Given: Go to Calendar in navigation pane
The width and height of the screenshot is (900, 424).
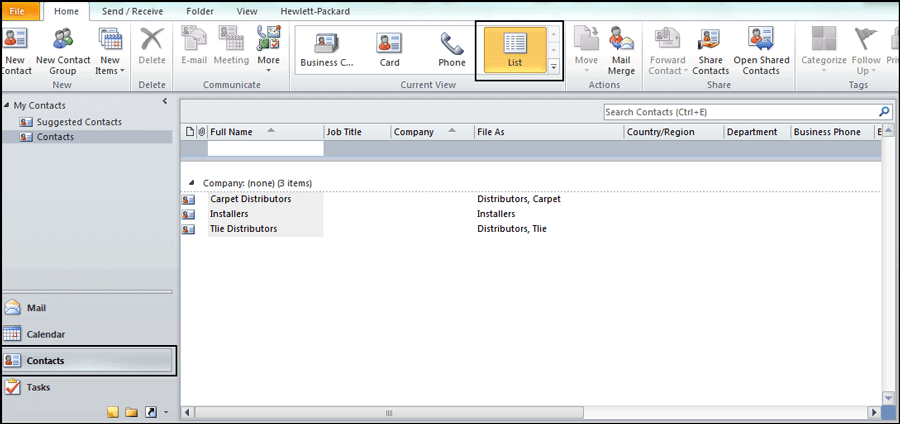Looking at the screenshot, I should tap(45, 334).
